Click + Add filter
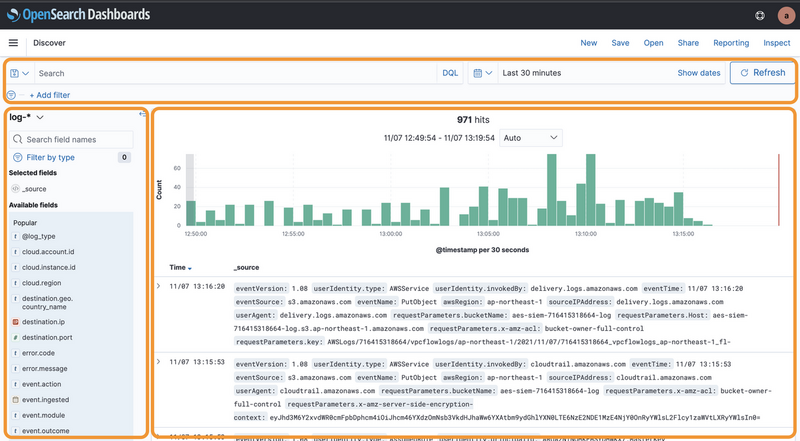This screenshot has height=441, width=800. [x=49, y=95]
